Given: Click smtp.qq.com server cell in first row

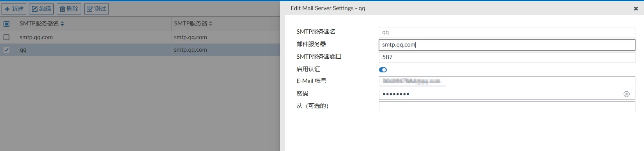Looking at the screenshot, I should [x=191, y=37].
